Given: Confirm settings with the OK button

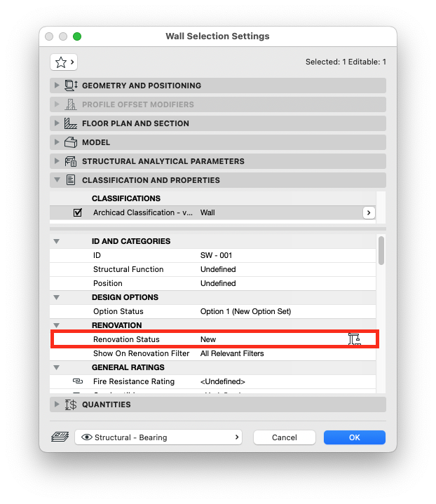Looking at the screenshot, I should [x=354, y=437].
